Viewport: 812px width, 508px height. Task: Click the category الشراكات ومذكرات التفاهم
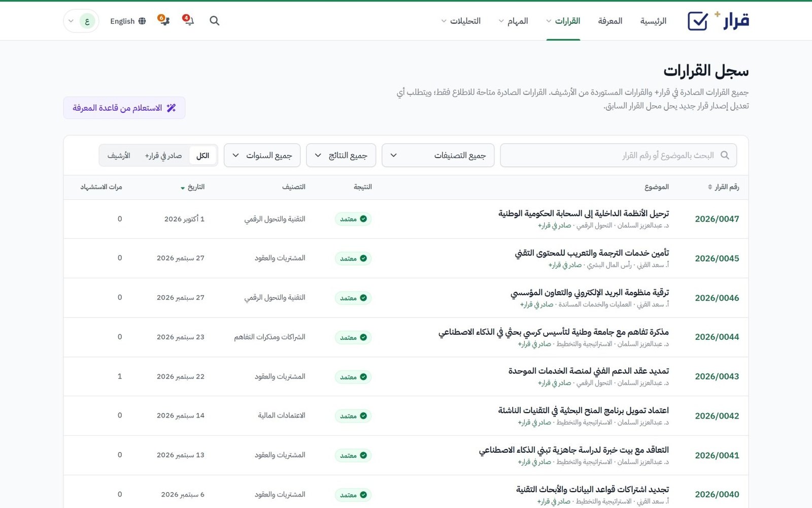pos(269,337)
